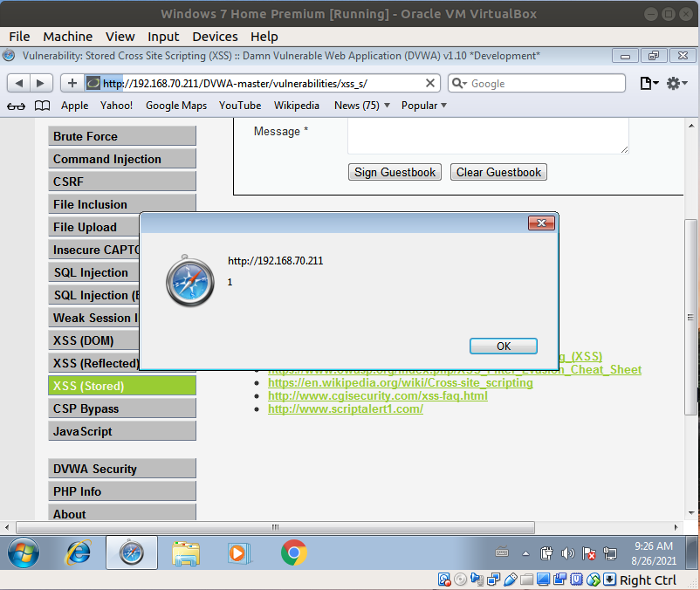Select CSRF in the sidebar
The height and width of the screenshot is (590, 700).
click(122, 182)
